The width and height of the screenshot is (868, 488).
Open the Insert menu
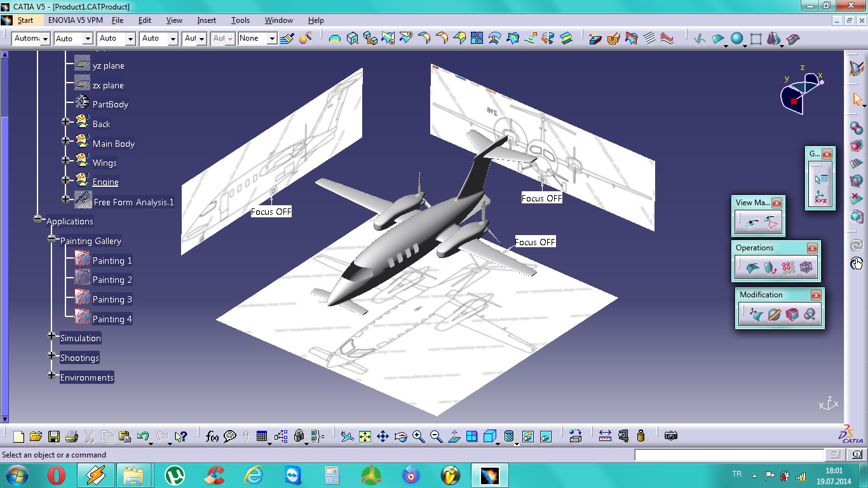(207, 20)
